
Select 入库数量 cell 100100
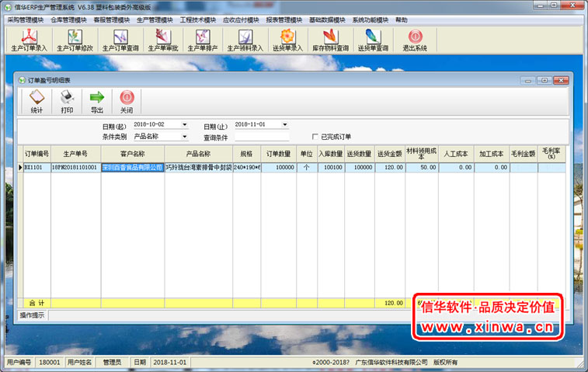[x=331, y=167]
